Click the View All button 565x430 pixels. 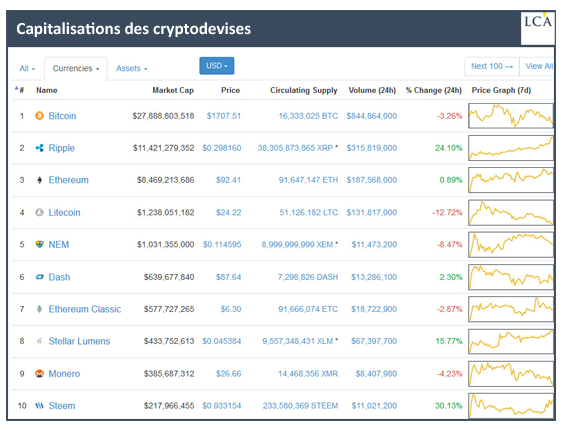[x=538, y=66]
